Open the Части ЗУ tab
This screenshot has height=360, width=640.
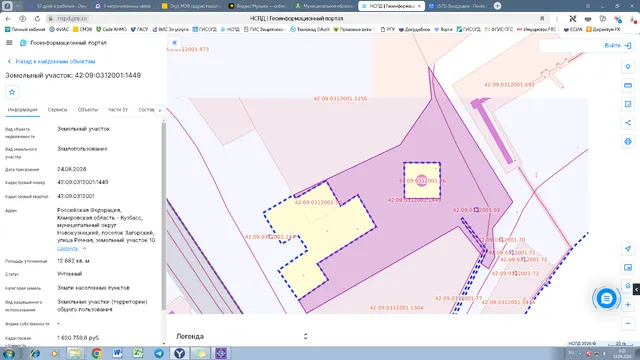click(118, 110)
